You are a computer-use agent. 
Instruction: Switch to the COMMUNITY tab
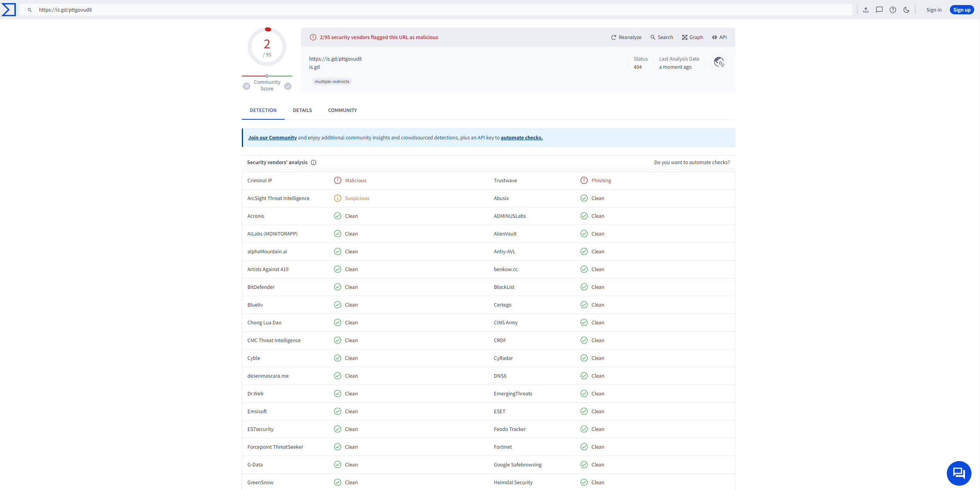tap(342, 110)
